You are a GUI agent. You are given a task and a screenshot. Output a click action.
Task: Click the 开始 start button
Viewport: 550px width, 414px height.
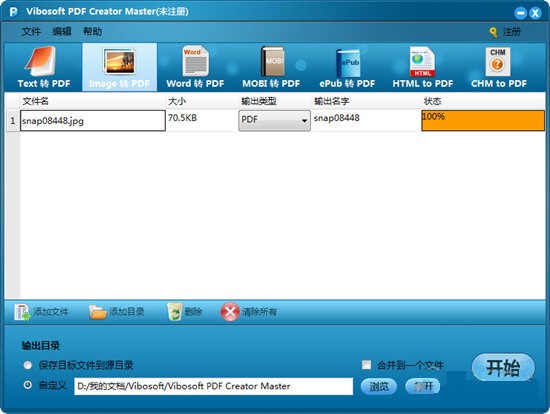(x=503, y=368)
